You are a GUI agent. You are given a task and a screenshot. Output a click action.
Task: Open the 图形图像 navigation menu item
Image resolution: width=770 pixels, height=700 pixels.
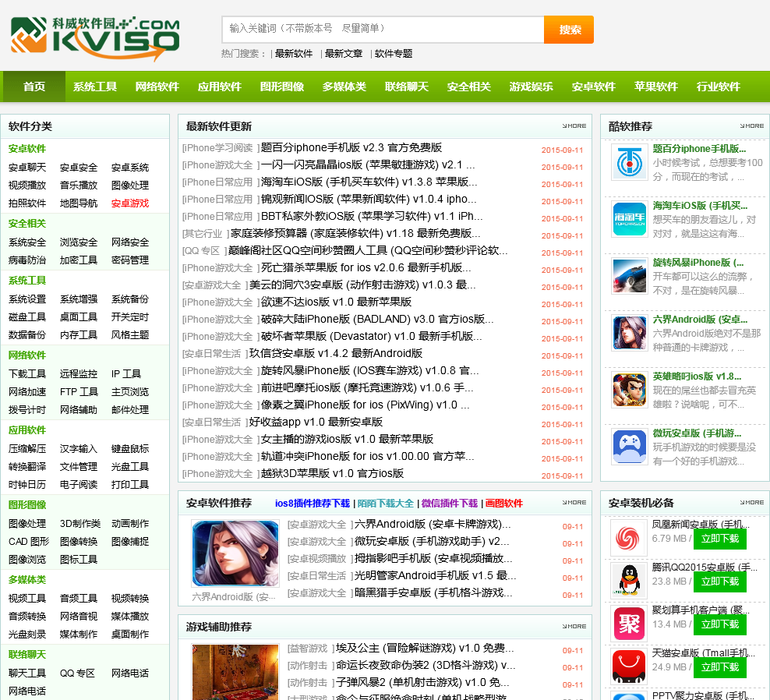pyautogui.click(x=282, y=87)
